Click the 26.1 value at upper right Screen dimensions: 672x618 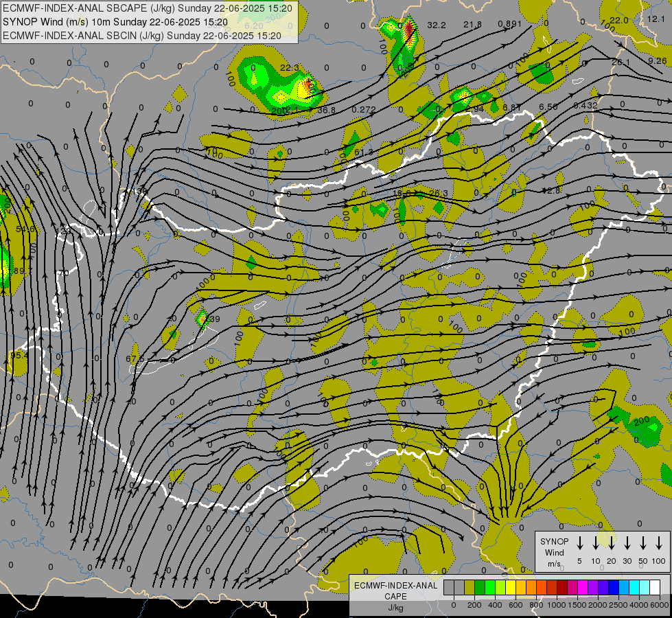coord(621,62)
